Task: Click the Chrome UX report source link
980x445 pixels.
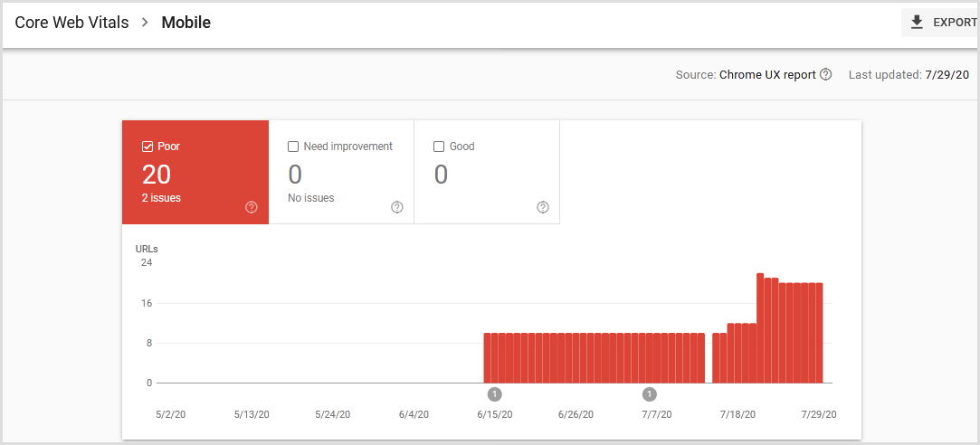Action: [x=767, y=75]
